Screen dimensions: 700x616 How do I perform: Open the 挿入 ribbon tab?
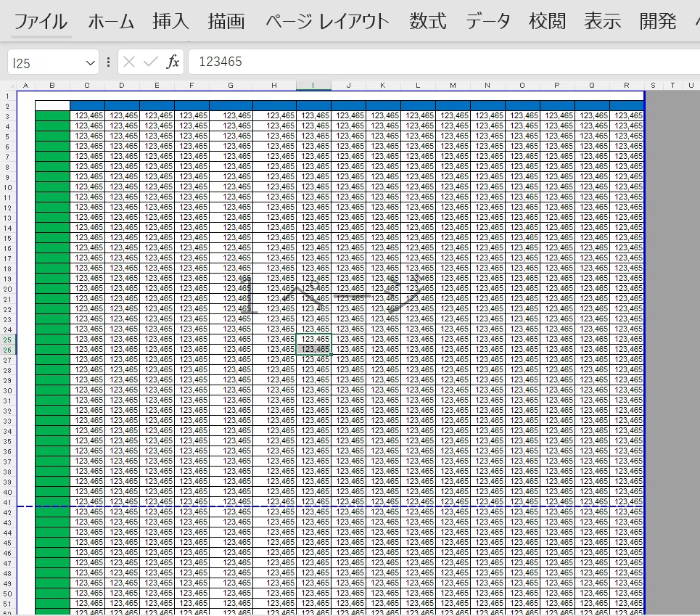click(x=170, y=21)
